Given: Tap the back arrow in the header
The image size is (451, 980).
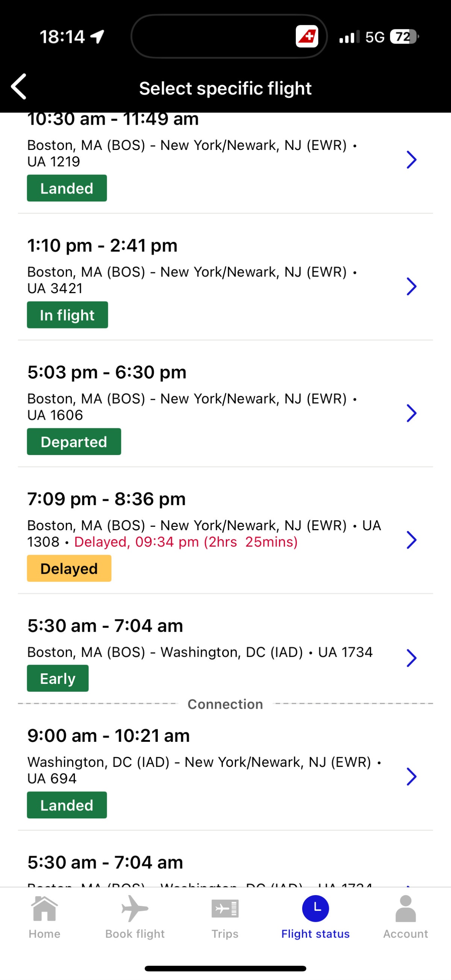Looking at the screenshot, I should click(x=19, y=87).
